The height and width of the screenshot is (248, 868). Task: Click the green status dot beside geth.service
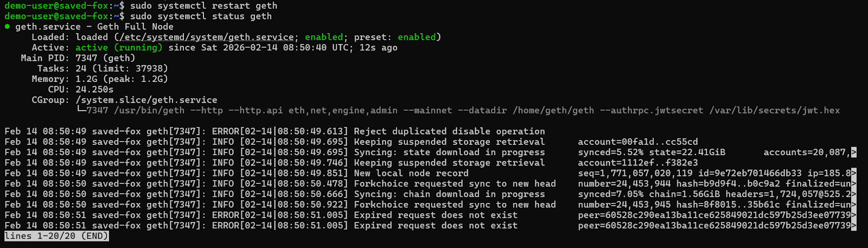point(7,27)
